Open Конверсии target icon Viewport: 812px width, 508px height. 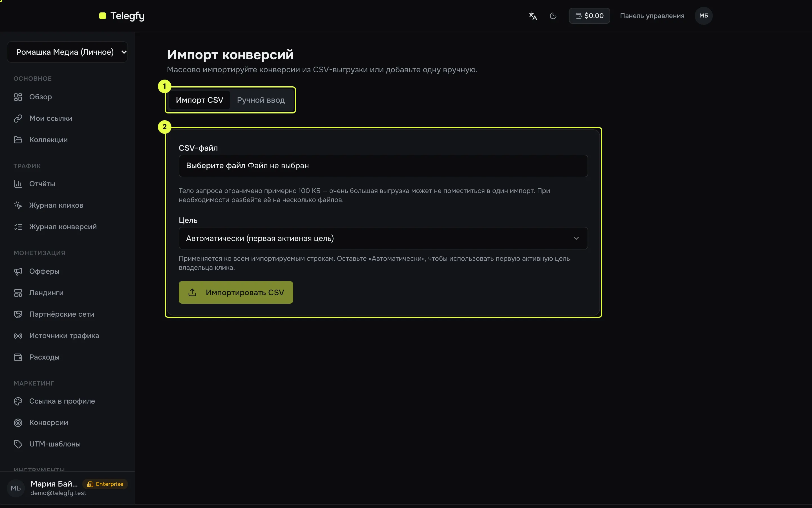pos(18,423)
